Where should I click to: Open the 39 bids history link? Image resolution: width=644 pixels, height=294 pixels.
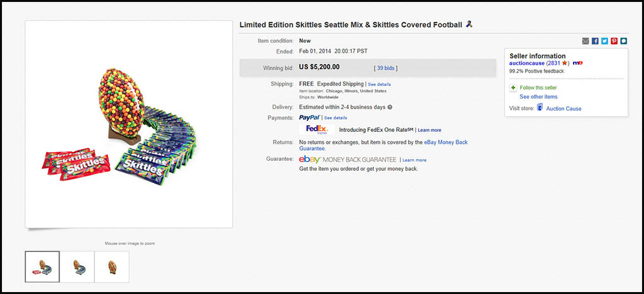pos(386,68)
